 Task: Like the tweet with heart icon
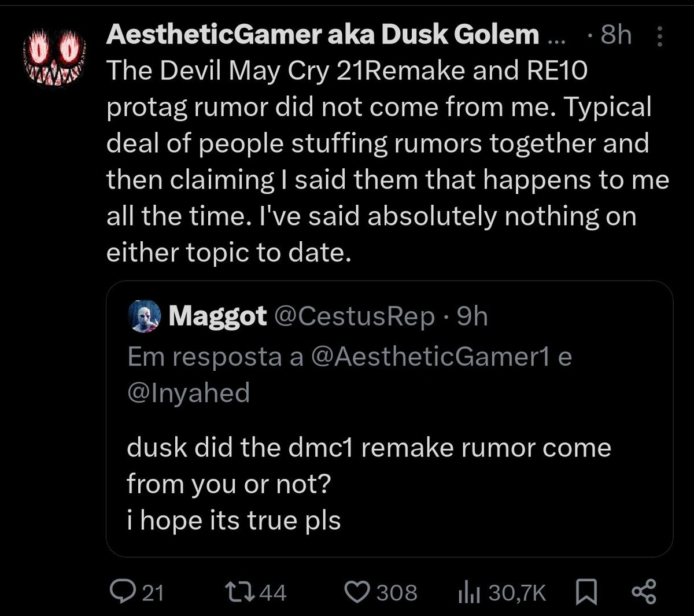coord(357,592)
